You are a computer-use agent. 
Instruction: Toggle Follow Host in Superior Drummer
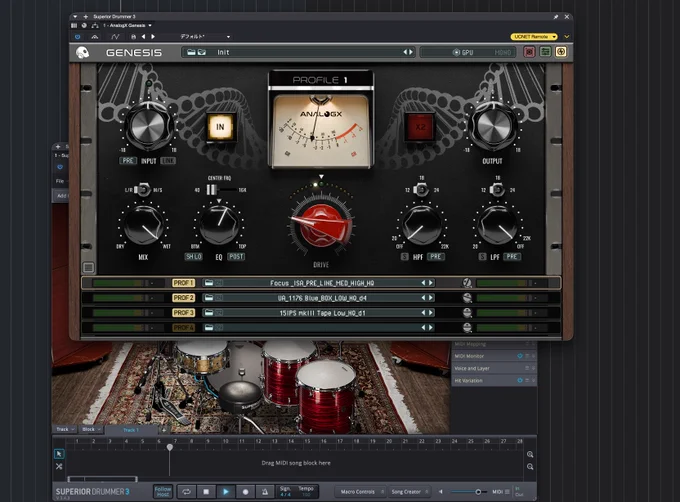[163, 492]
